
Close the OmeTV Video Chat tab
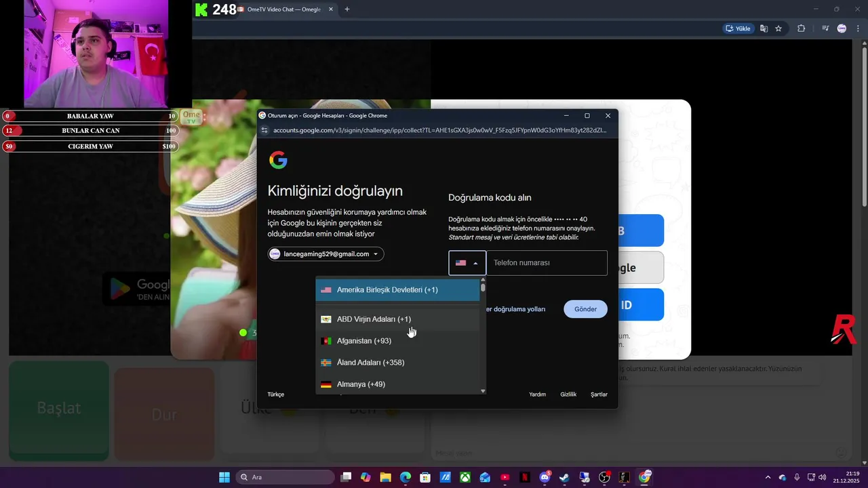point(331,9)
